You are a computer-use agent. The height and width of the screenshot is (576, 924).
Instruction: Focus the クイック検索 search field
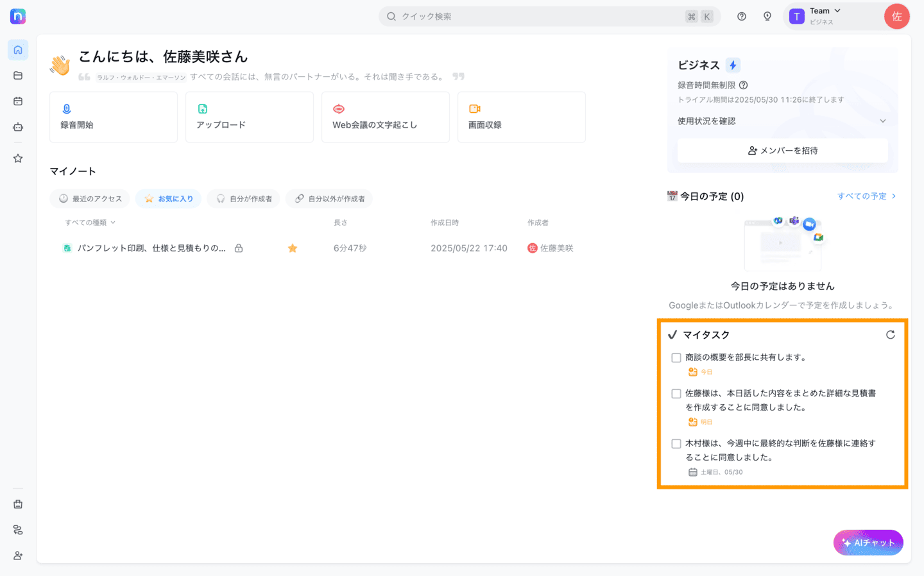[x=550, y=17]
